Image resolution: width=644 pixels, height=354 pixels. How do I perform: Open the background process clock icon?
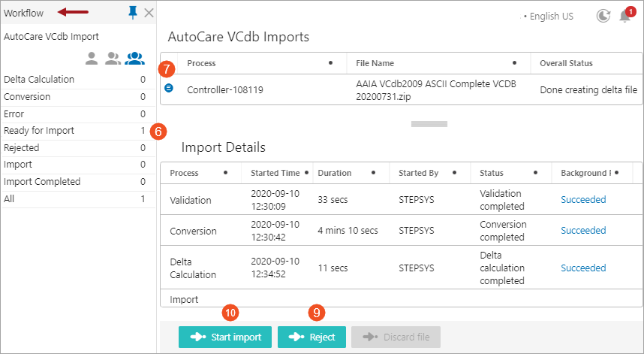[603, 16]
